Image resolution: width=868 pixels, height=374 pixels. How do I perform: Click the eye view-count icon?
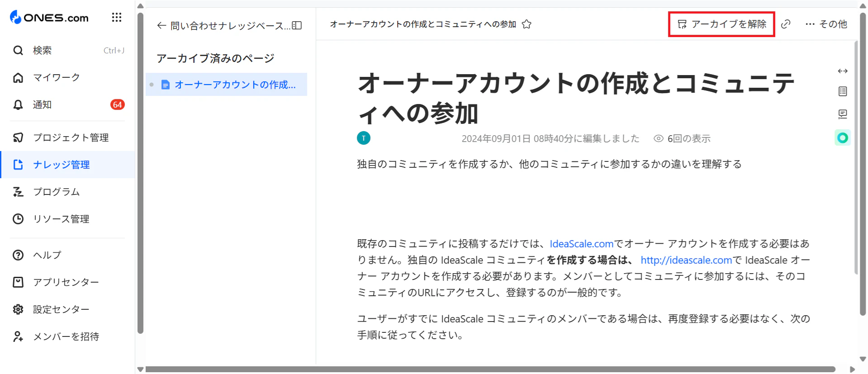[x=659, y=138]
